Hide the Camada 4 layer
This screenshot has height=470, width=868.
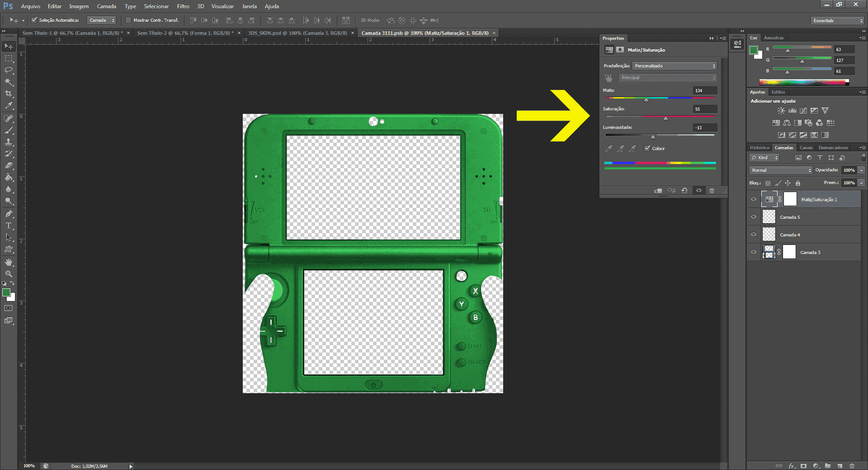[754, 235]
